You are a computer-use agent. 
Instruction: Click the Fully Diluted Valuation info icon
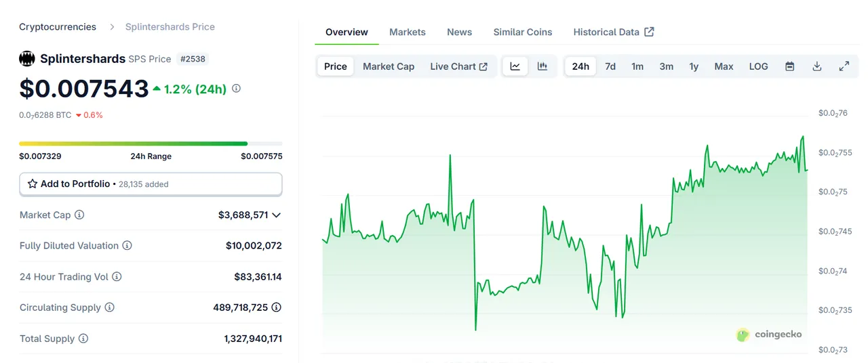[127, 246]
